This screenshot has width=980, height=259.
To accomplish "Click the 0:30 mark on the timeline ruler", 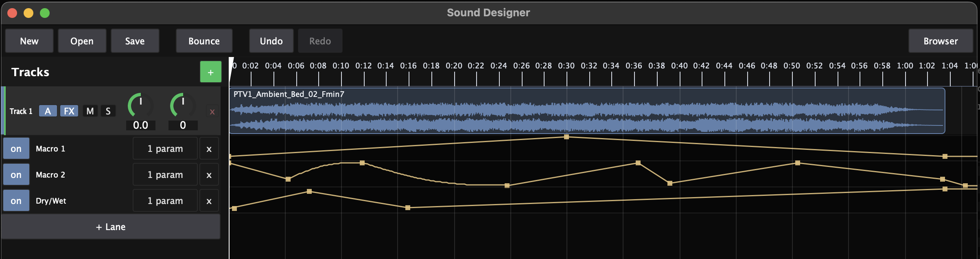I will click(567, 66).
